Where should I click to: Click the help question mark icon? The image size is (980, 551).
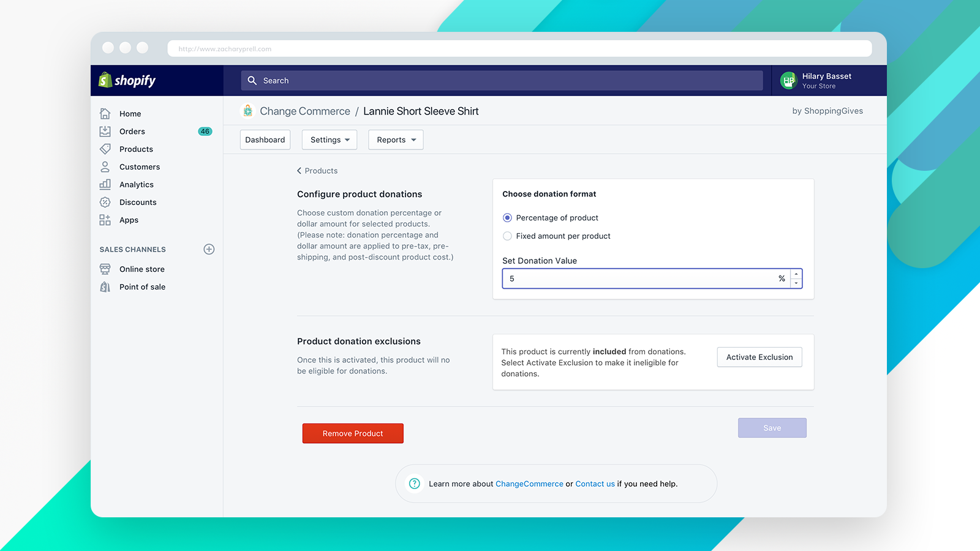tap(415, 484)
